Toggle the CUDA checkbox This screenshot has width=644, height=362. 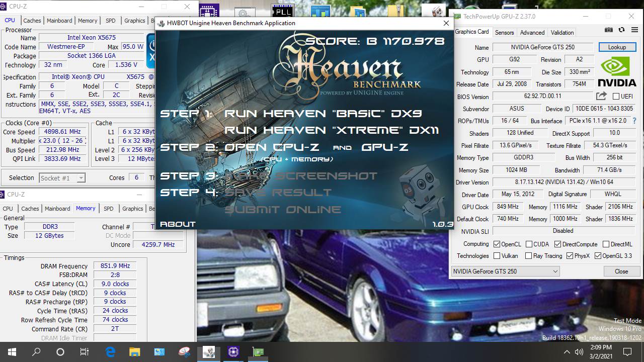[529, 244]
